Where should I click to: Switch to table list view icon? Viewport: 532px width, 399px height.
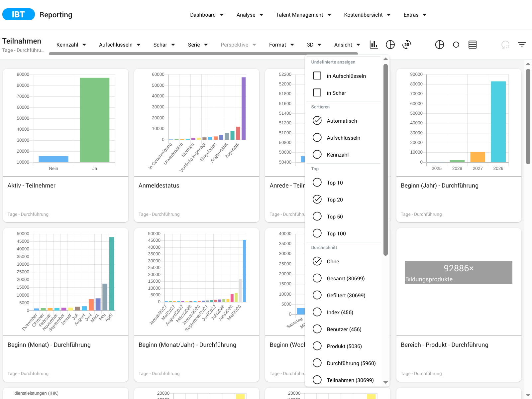click(473, 45)
